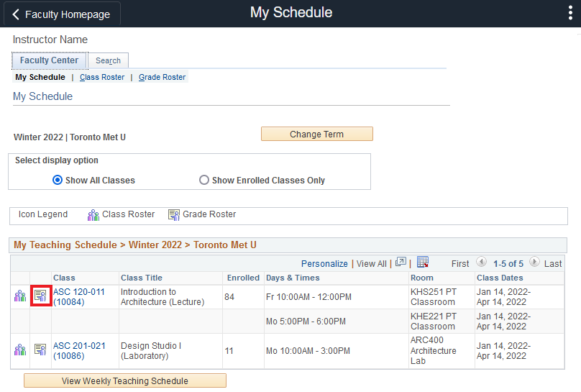Click Personalize link in schedule table

pyautogui.click(x=324, y=264)
